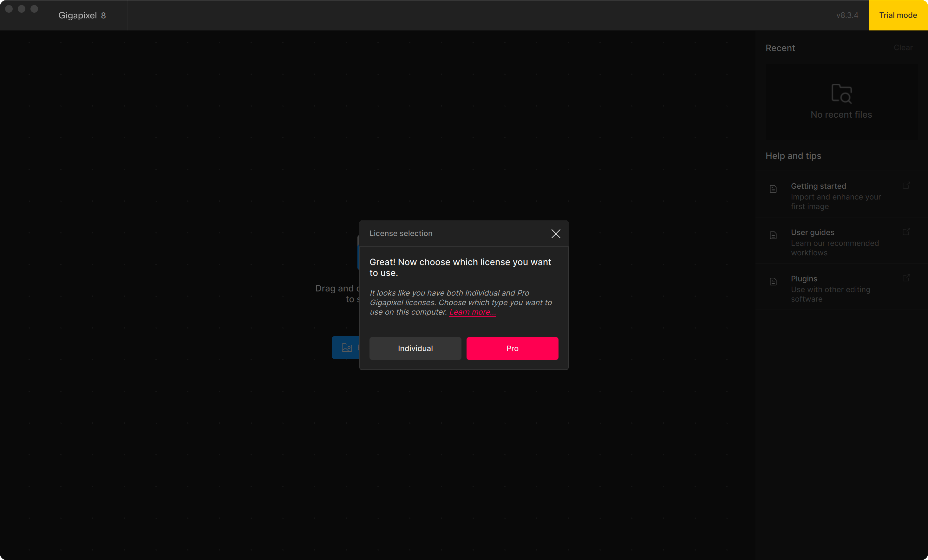
Task: Close the License selection dialog
Action: pyautogui.click(x=556, y=233)
